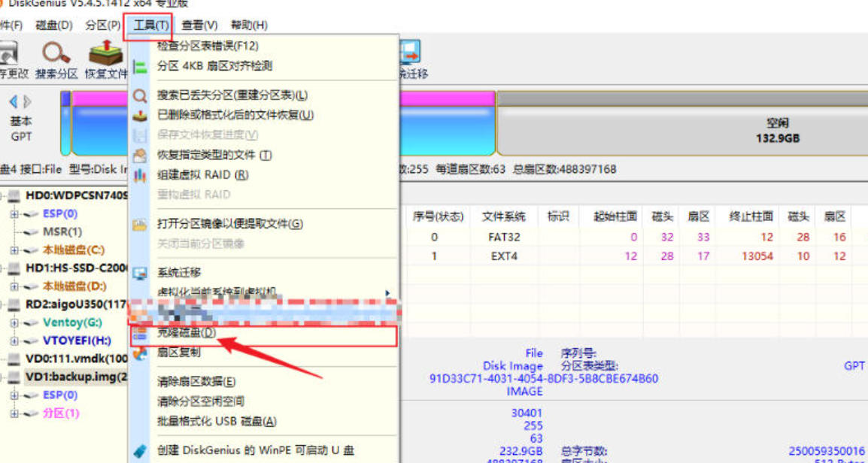Expand the 分区(1) node under VD1
Viewport: 868px width, 463px height.
tap(14, 413)
